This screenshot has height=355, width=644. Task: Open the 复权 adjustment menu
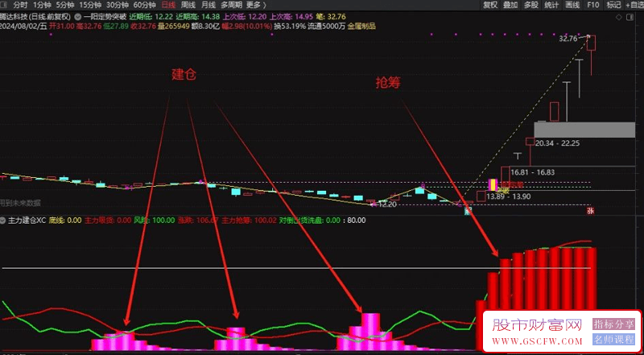490,5
